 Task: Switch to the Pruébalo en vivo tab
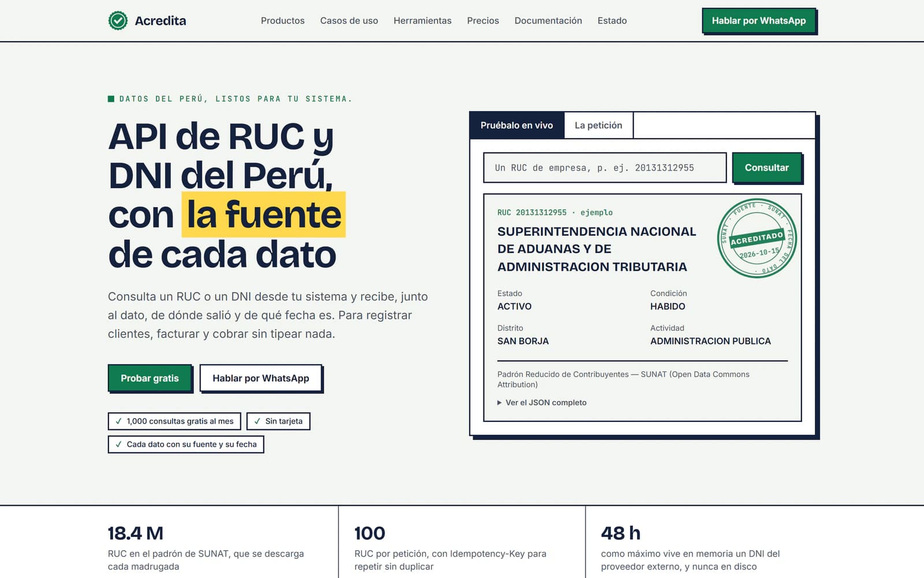click(x=517, y=125)
